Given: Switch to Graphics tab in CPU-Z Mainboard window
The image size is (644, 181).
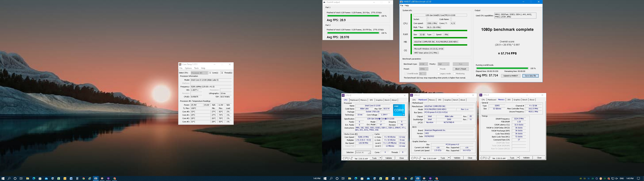Looking at the screenshot, I should 447,100.
